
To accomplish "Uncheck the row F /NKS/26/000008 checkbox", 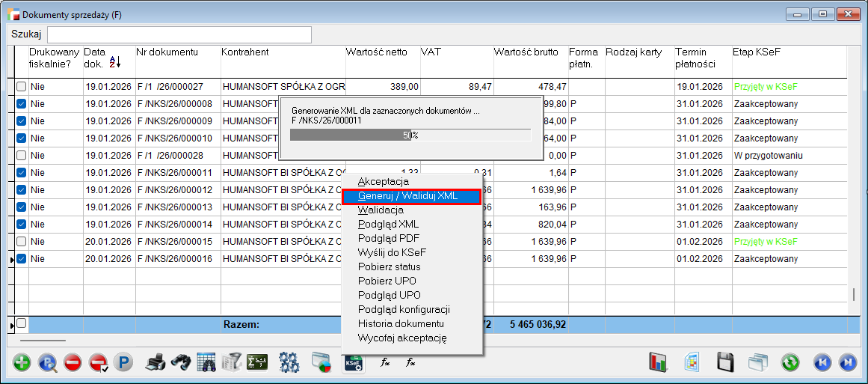I will [21, 104].
